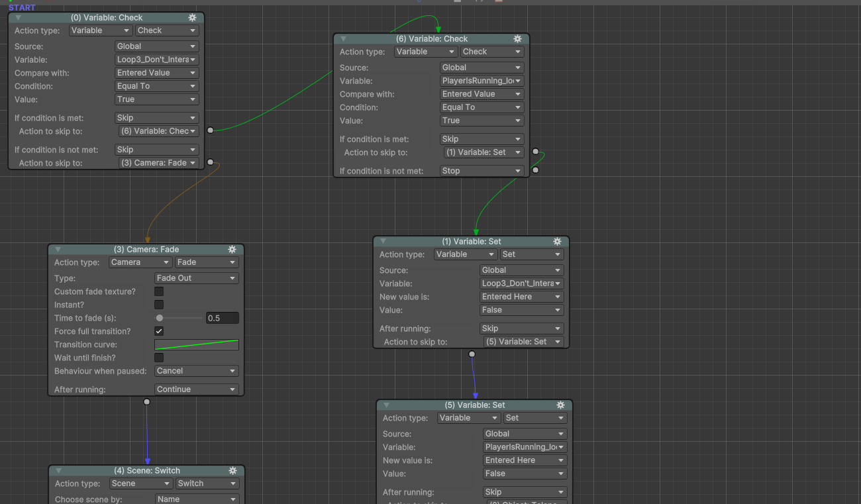Open Condition dropdown in node (0)

click(x=157, y=86)
